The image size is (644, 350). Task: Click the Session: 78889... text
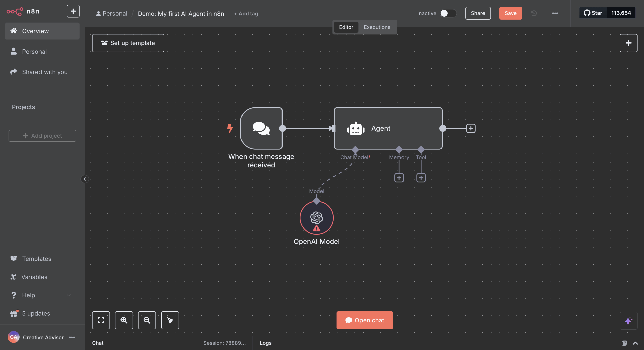(x=224, y=343)
